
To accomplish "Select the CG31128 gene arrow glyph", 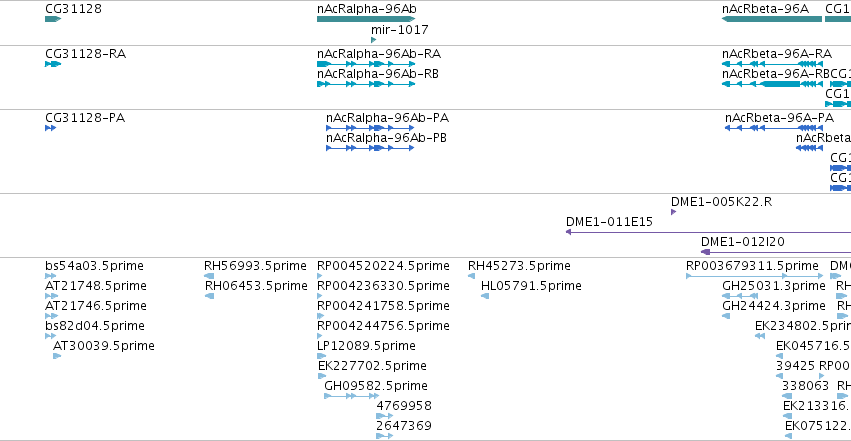I will coord(53,19).
